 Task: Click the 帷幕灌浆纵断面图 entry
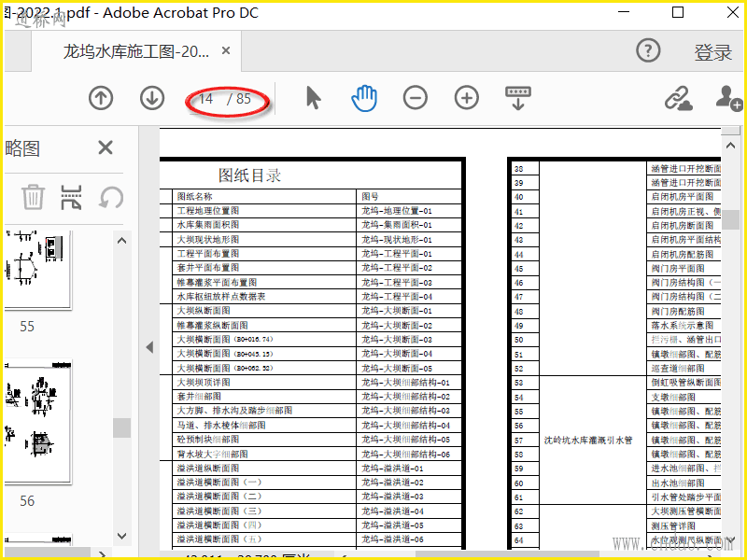click(213, 325)
